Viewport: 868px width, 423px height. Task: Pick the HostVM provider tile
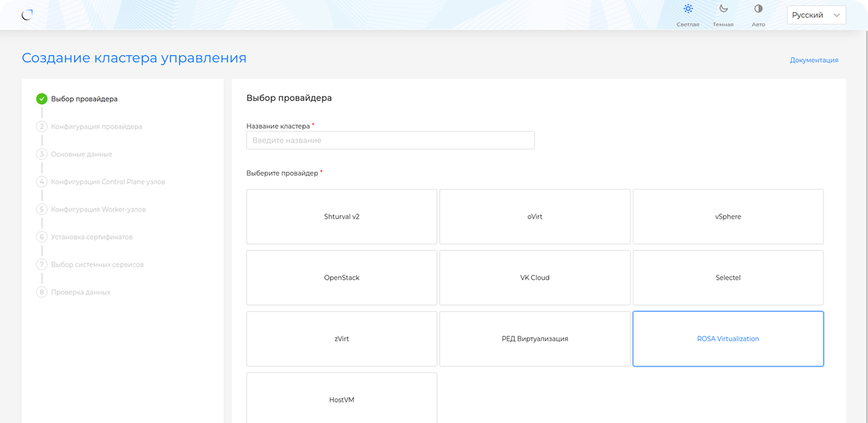click(342, 399)
